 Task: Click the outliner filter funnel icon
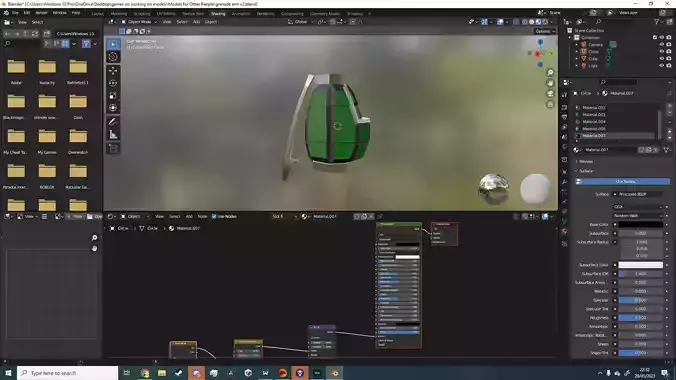657,22
